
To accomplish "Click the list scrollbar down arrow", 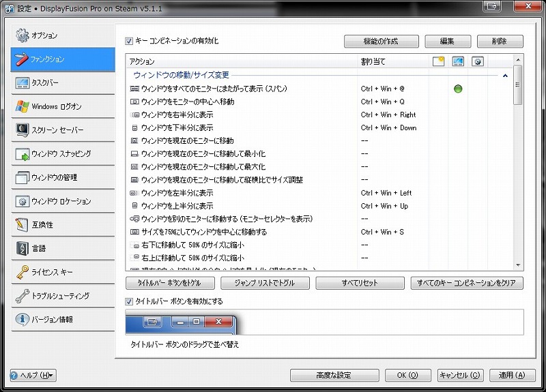I will 518,265.
